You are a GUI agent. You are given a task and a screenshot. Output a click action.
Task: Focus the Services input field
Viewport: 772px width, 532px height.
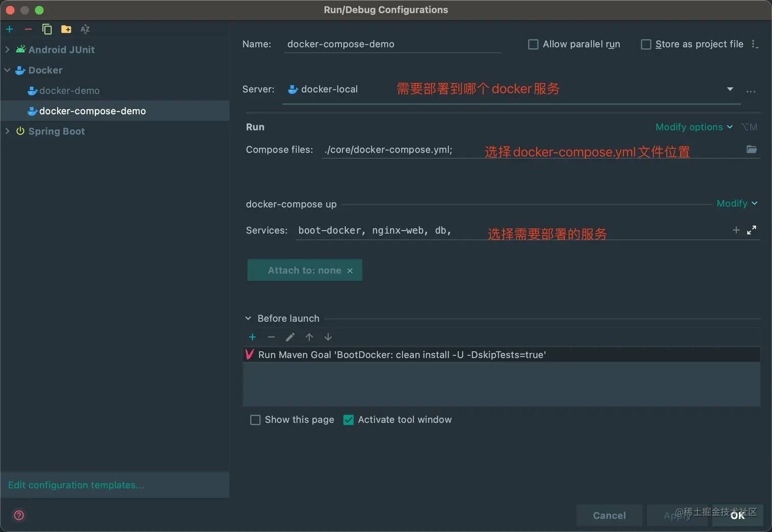coord(512,231)
